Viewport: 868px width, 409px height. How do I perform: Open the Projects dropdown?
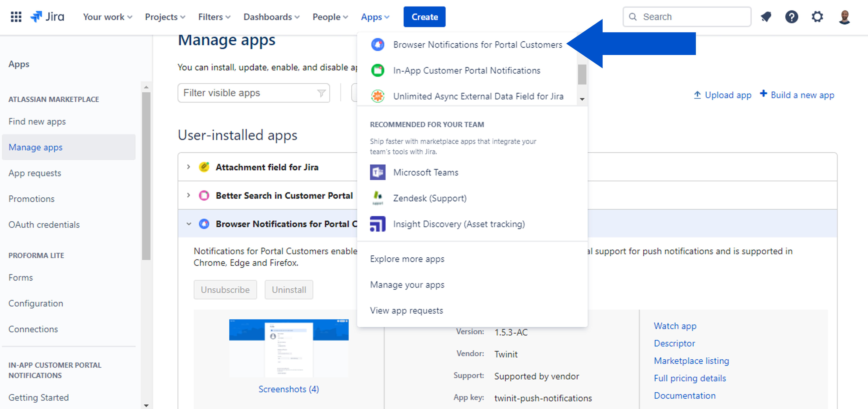tap(165, 17)
